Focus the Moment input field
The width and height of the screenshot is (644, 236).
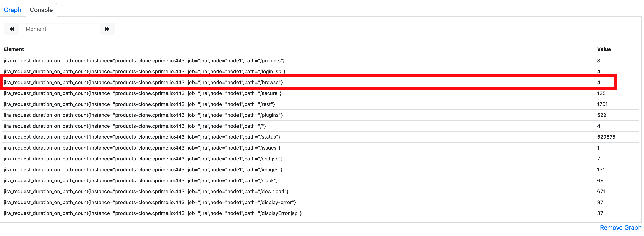tap(60, 29)
